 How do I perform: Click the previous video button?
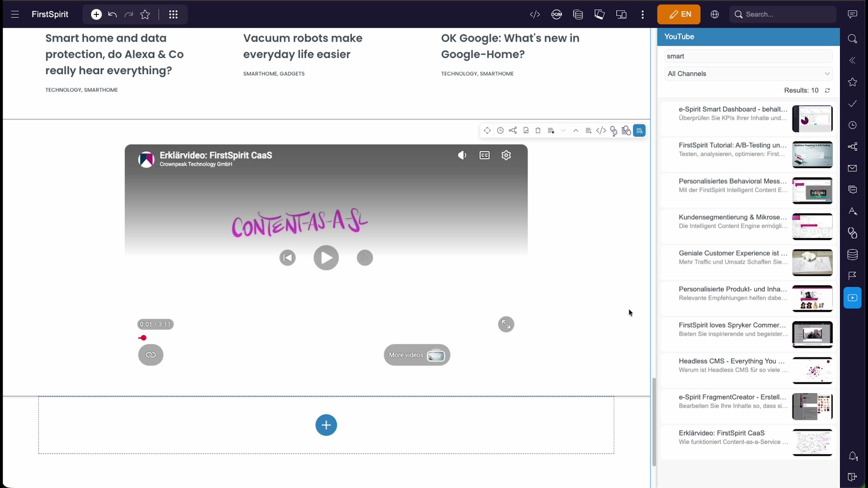[288, 258]
